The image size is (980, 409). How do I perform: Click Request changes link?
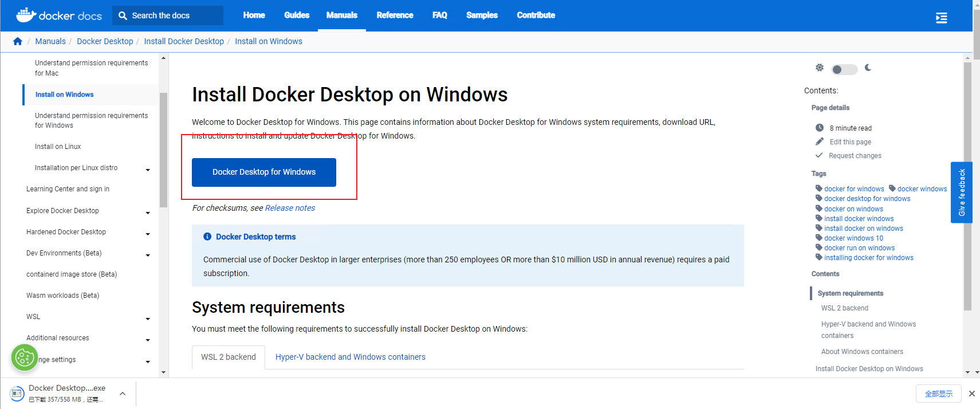(x=855, y=156)
